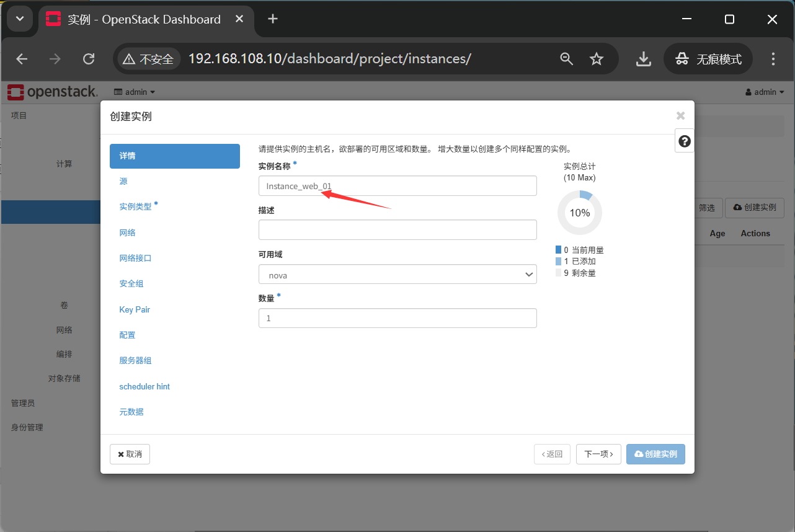Viewport: 795px width, 532px height.
Task: Click the incognito mode indicator
Action: pos(708,59)
